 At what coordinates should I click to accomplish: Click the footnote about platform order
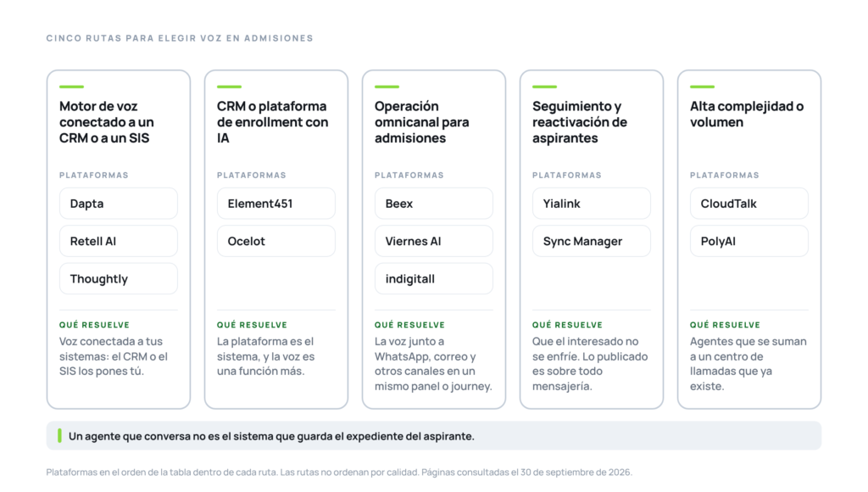click(x=339, y=472)
